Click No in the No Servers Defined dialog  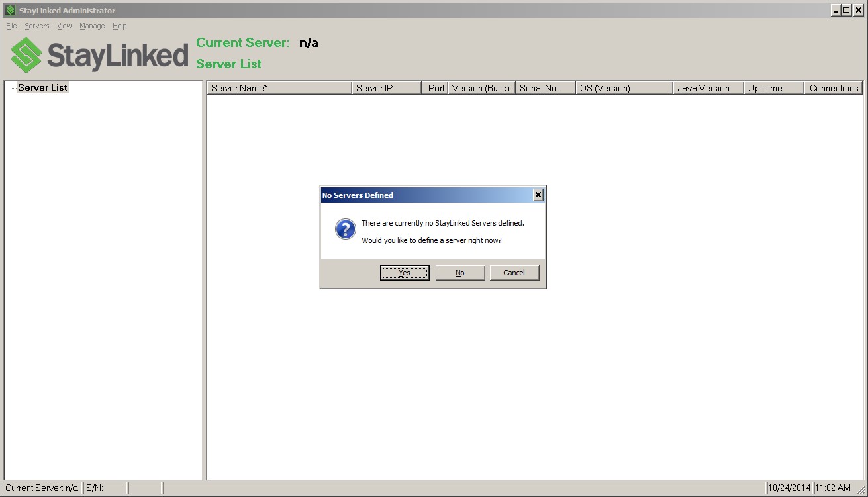pyautogui.click(x=460, y=272)
